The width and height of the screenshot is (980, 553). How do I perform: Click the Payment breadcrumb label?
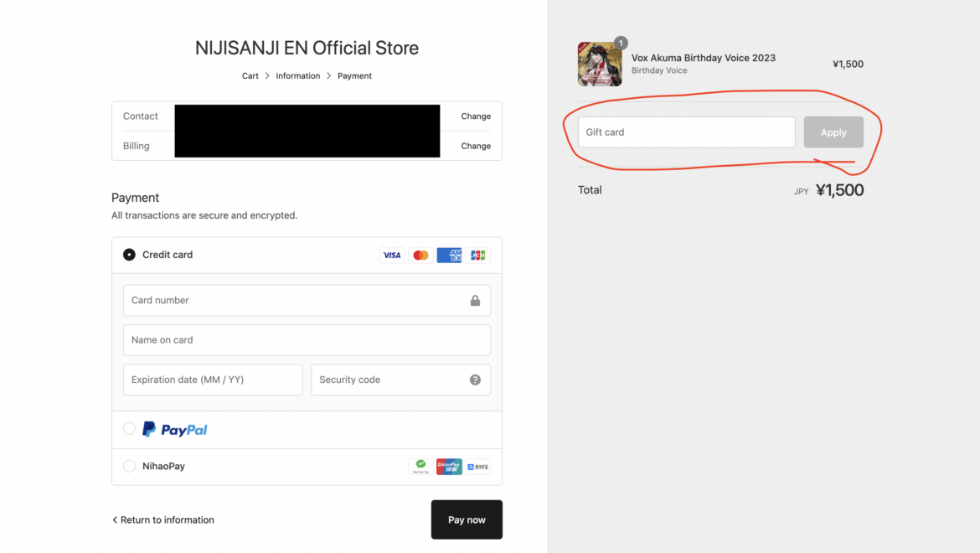click(x=354, y=75)
